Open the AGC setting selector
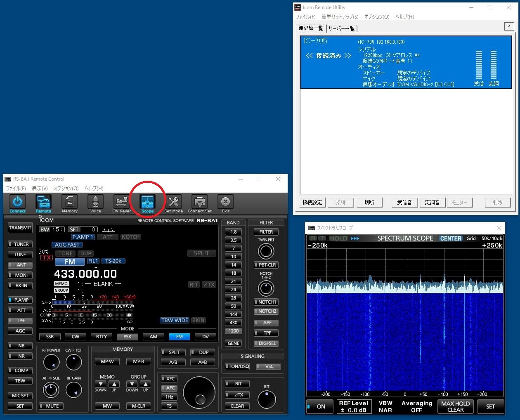Screen dimensions: 520x420 point(20,331)
